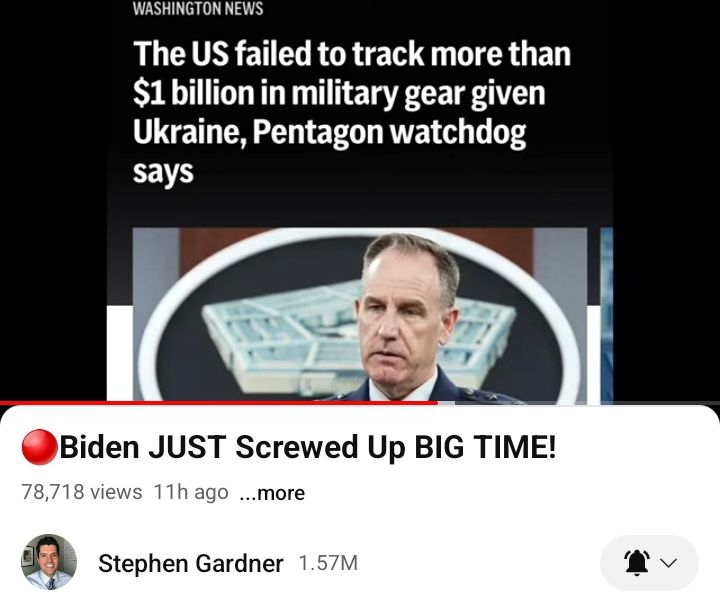Expand the description with ...more

pyautogui.click(x=272, y=493)
